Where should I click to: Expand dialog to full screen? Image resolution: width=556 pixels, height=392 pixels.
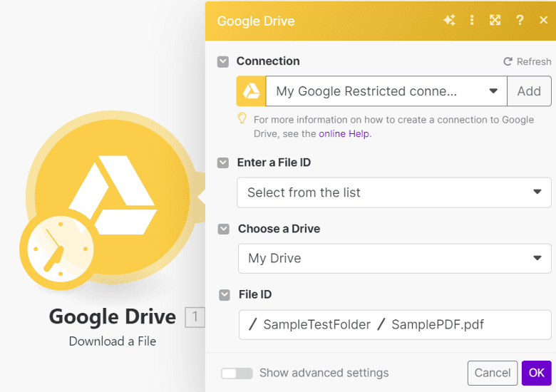pyautogui.click(x=495, y=21)
